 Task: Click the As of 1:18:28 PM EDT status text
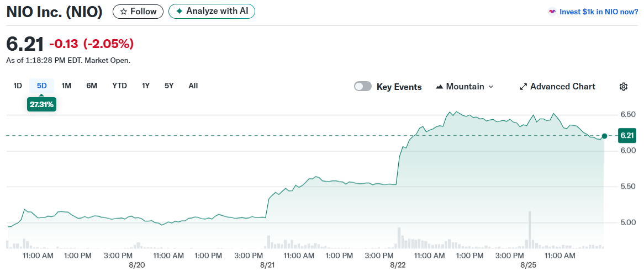click(x=68, y=61)
